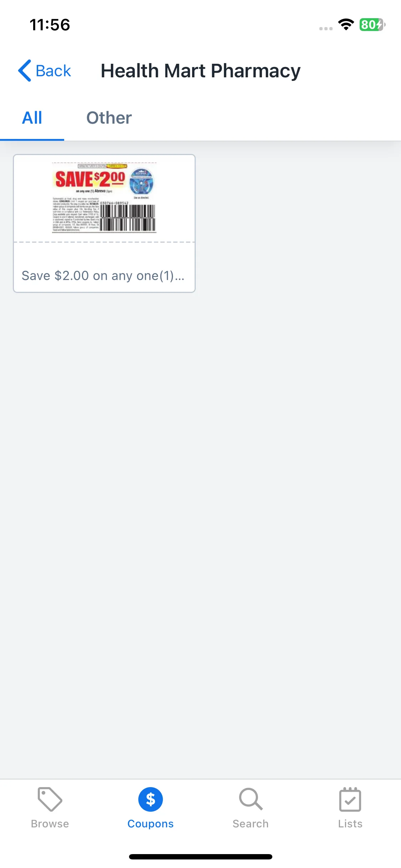Open the 'Save $2.00 on any one(1)...' description

pyautogui.click(x=103, y=276)
